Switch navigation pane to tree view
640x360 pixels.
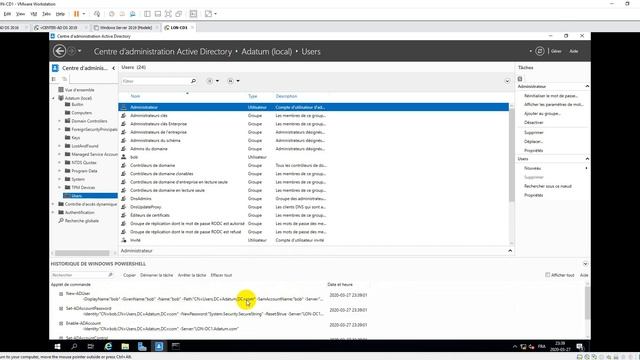(64, 79)
